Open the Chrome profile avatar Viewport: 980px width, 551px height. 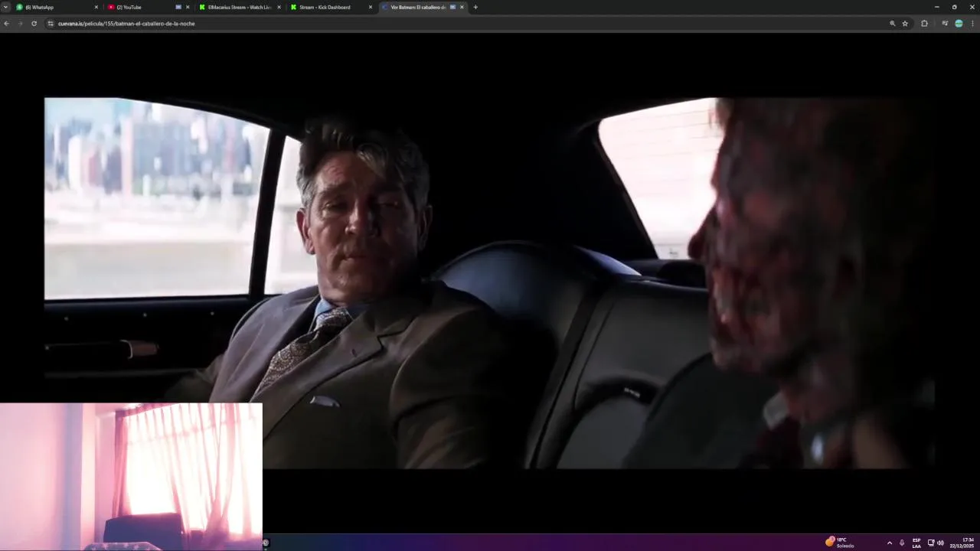959,24
